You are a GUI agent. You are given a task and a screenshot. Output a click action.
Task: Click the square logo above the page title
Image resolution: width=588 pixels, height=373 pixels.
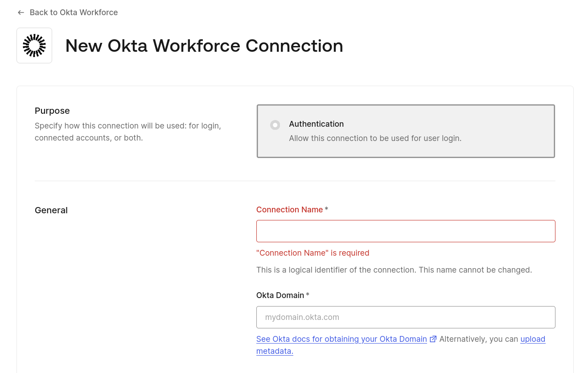[x=34, y=45]
